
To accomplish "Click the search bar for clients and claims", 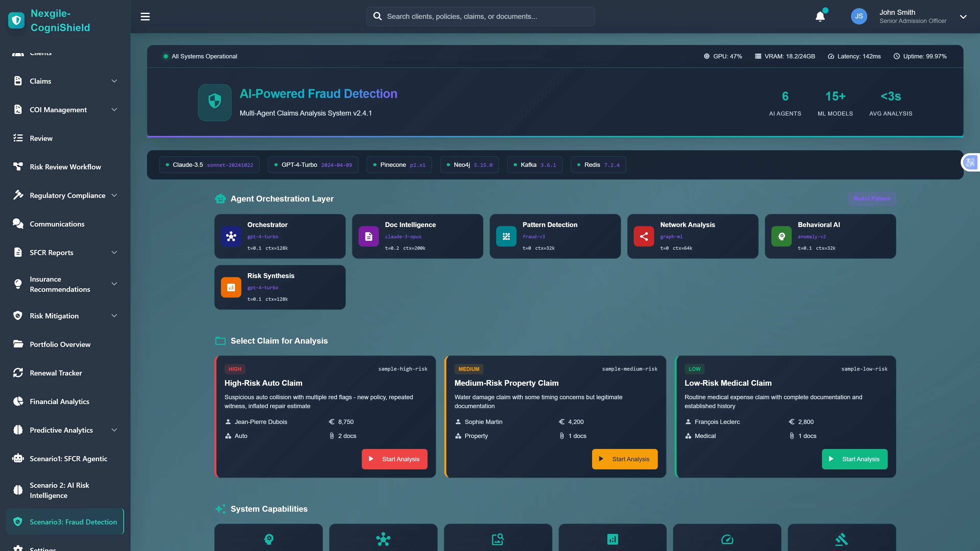I will (x=480, y=16).
